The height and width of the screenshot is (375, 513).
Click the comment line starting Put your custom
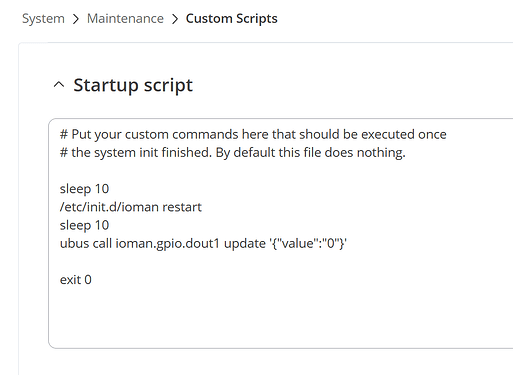coord(253,134)
